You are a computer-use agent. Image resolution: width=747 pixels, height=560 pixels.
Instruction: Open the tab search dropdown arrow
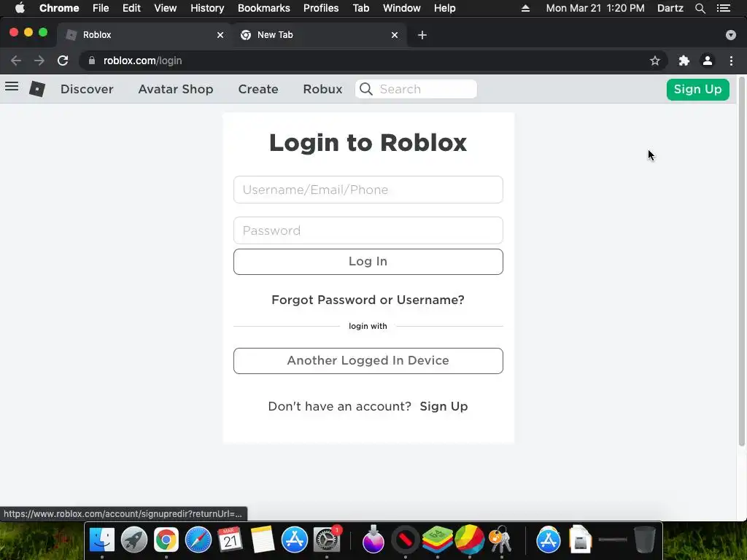731,35
